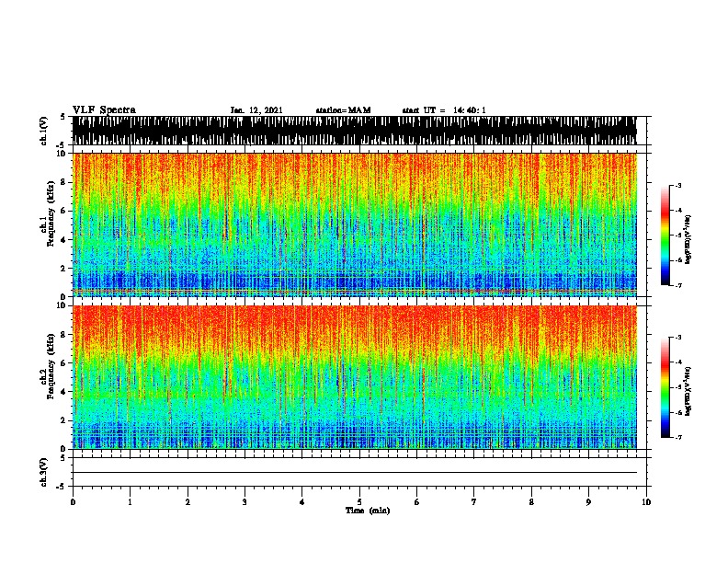Click the flat line in the ch.3 panel
This screenshot has width=728, height=563.
point(354,473)
